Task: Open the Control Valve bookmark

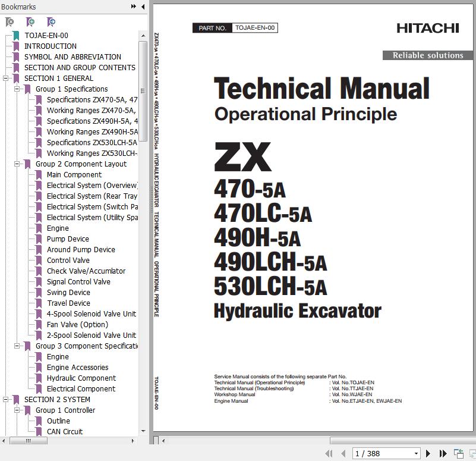Action: [68, 260]
